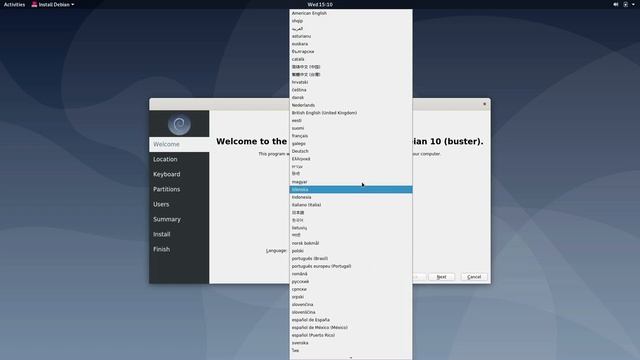This screenshot has width=640, height=360.
Task: Choose the Arabic language entry
Action: click(351, 29)
